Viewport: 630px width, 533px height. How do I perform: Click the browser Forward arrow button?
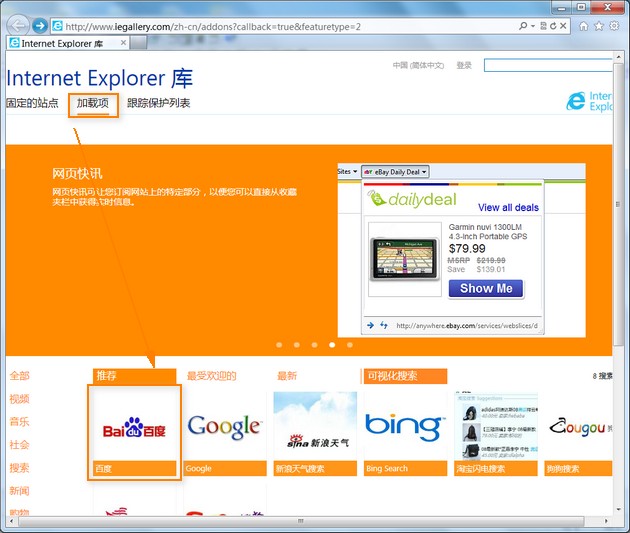tap(39, 26)
